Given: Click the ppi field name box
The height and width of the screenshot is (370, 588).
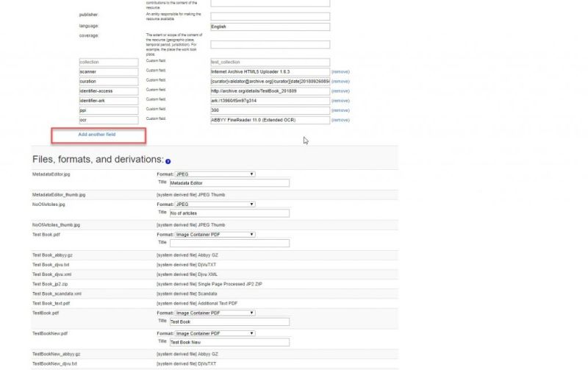Looking at the screenshot, I should tap(109, 110).
